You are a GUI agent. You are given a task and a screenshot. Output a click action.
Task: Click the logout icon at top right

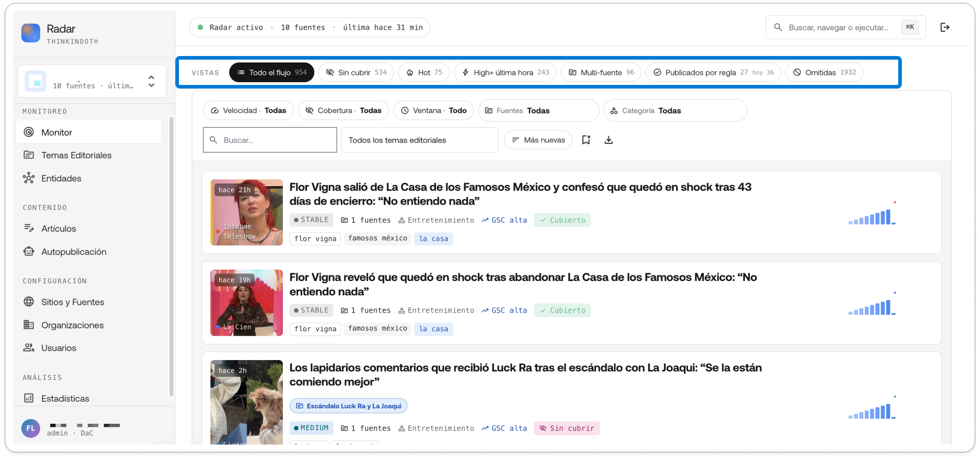(x=944, y=28)
